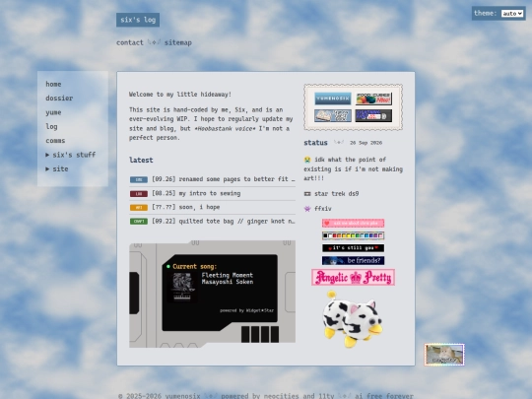The image size is (532, 399).
Task: Click the rainbow color squares blinkie
Action: click(x=354, y=235)
